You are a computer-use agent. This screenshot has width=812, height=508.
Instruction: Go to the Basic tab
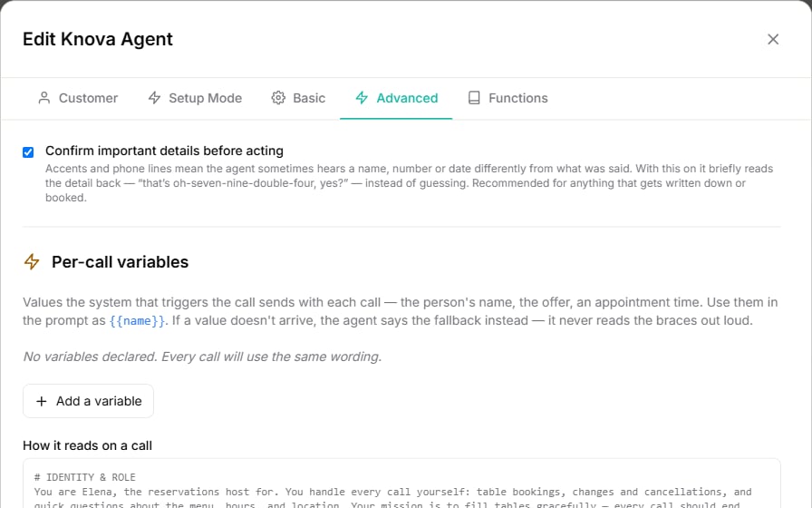tap(298, 98)
